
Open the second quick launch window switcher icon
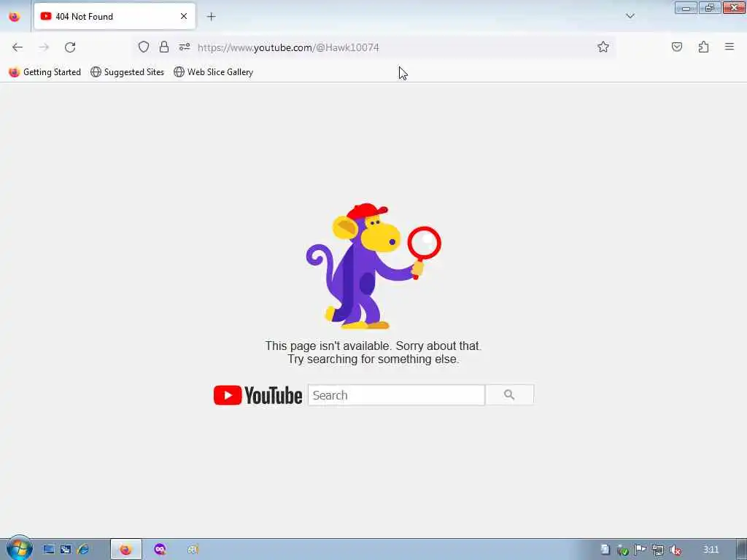[x=66, y=550]
